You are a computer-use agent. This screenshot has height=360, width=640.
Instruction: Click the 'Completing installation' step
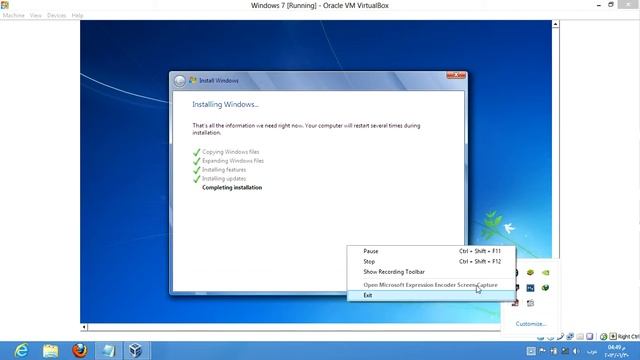(232, 188)
